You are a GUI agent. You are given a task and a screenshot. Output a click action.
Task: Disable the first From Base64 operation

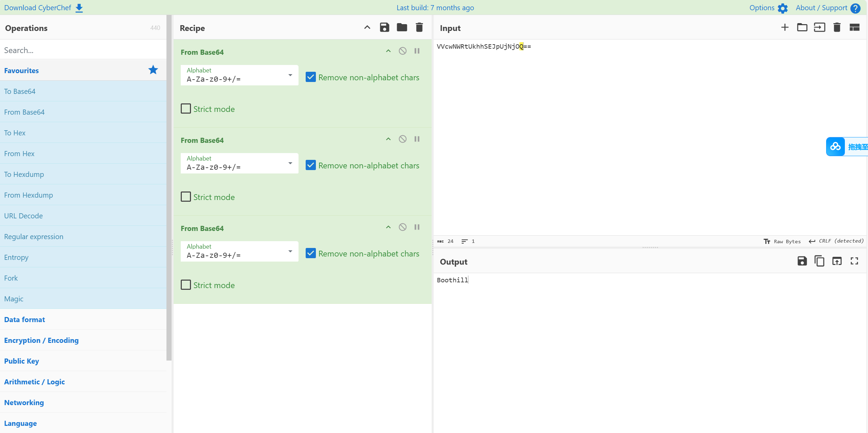click(403, 51)
